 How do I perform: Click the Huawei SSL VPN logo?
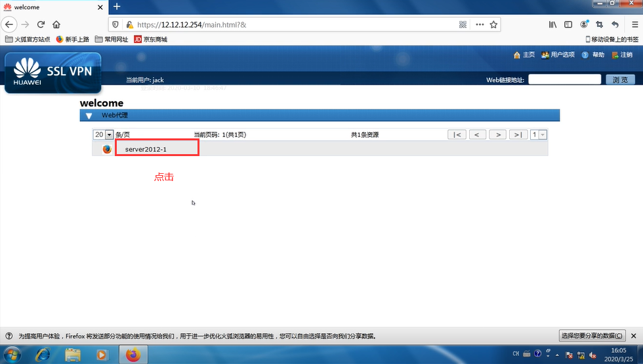point(53,73)
